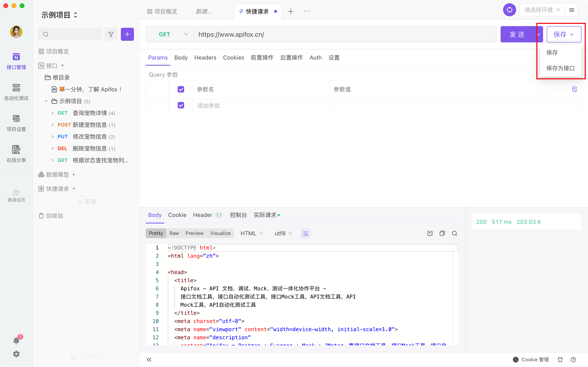
Task: Switch to the Headers request tab
Action: point(205,58)
